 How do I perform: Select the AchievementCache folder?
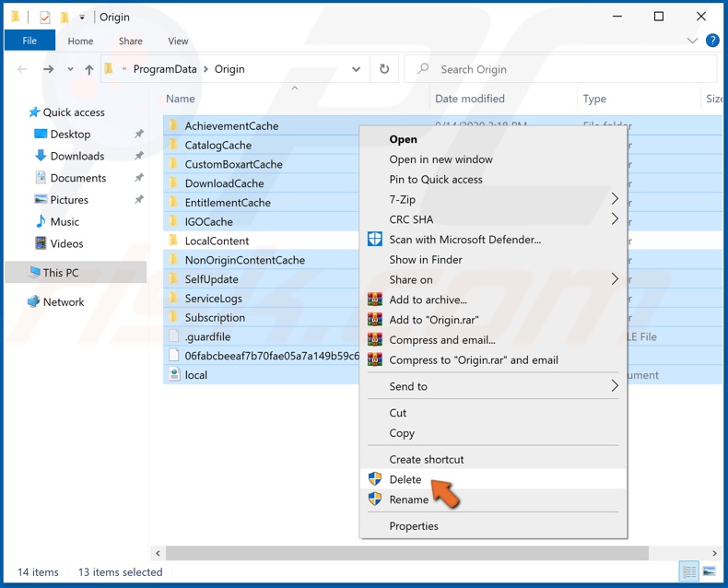tap(231, 126)
